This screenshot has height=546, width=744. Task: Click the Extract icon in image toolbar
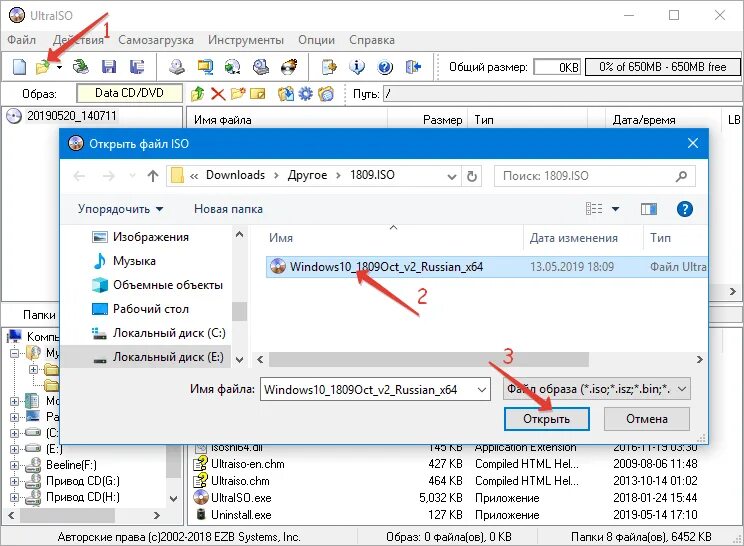(286, 94)
